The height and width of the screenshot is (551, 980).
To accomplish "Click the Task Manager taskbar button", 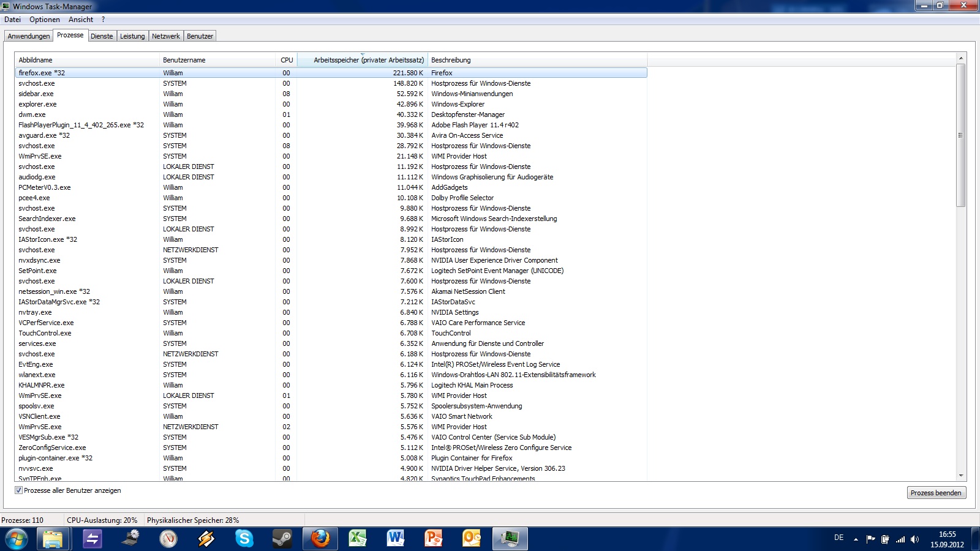I will pos(510,539).
